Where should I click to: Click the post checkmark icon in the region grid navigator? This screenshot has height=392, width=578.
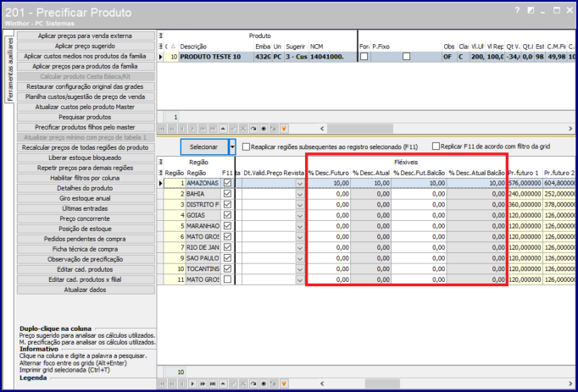tap(233, 384)
